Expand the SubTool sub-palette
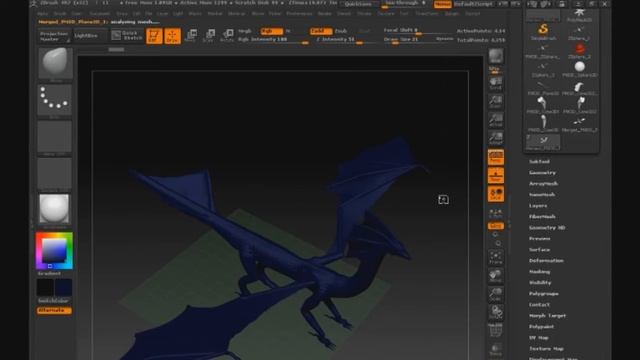This screenshot has width=640, height=360. pyautogui.click(x=539, y=162)
